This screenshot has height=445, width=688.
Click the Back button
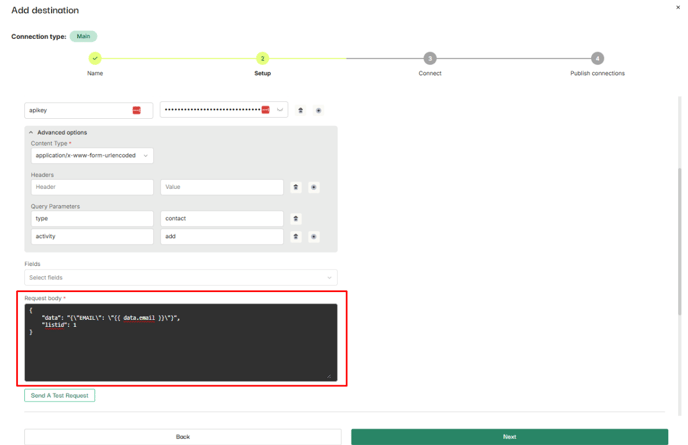point(183,437)
